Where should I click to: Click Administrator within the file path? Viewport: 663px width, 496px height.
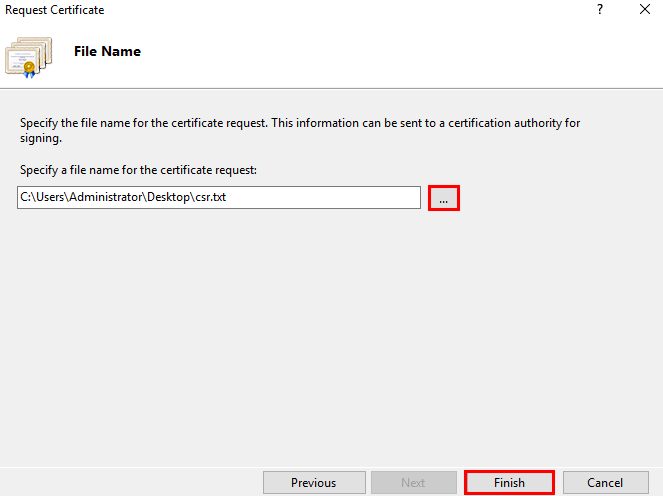106,197
